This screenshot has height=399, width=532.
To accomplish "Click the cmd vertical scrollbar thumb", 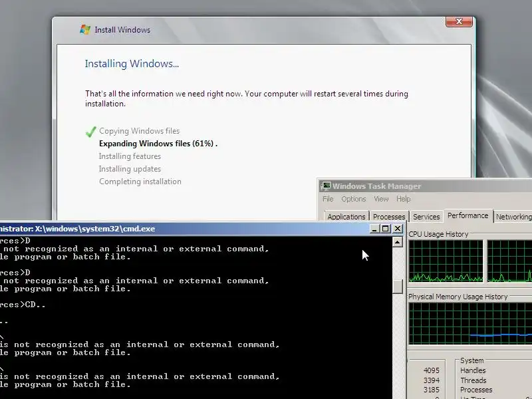I will [397, 287].
